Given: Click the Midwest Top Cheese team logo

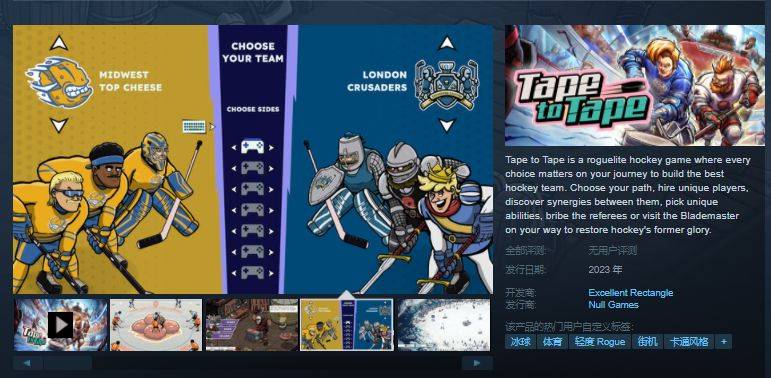Looking at the screenshot, I should coord(59,82).
